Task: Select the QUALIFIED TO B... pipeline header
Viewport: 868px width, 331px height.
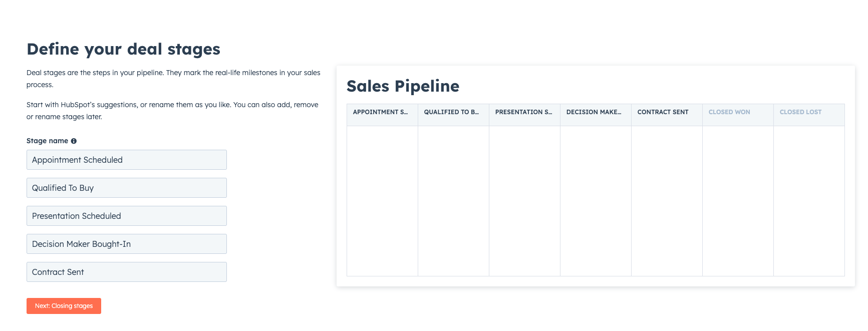Action: pos(453,112)
